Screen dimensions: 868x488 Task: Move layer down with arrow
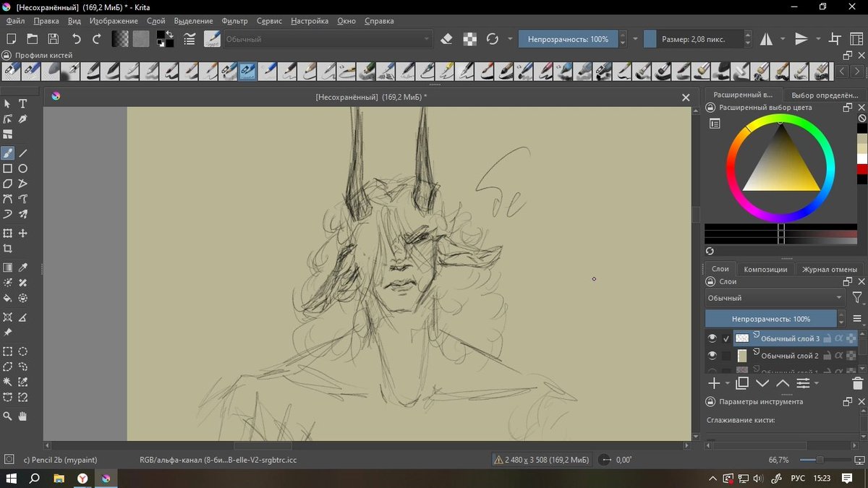[762, 383]
